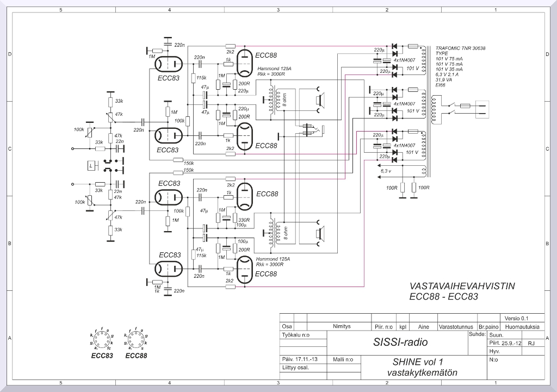Select the headphone jack symbol in the center
This screenshot has width=557, height=392.
tap(312, 129)
